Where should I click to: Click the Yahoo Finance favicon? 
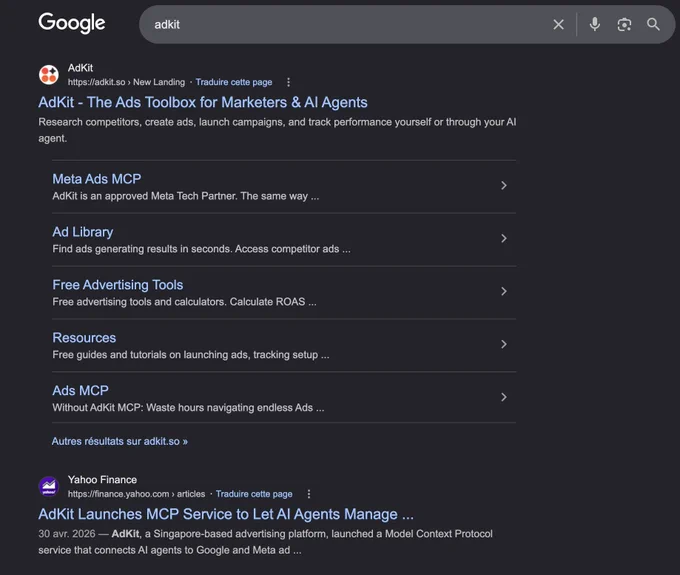pos(49,487)
